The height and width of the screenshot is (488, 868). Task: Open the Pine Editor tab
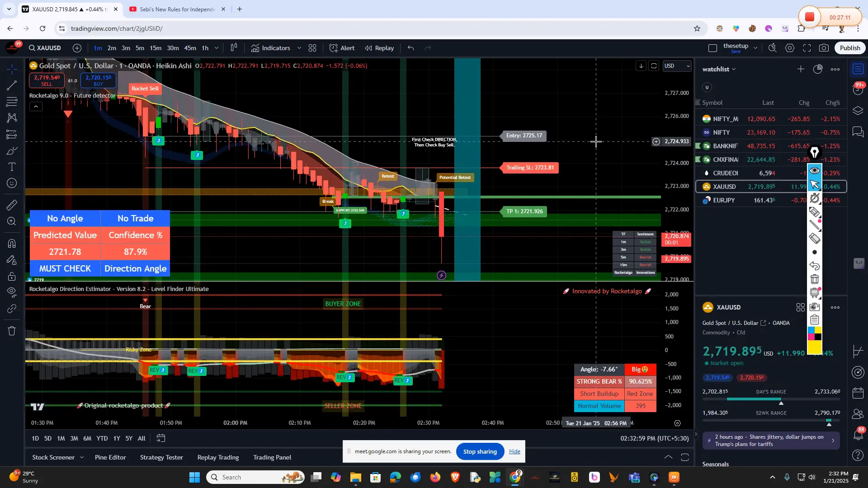click(x=110, y=457)
